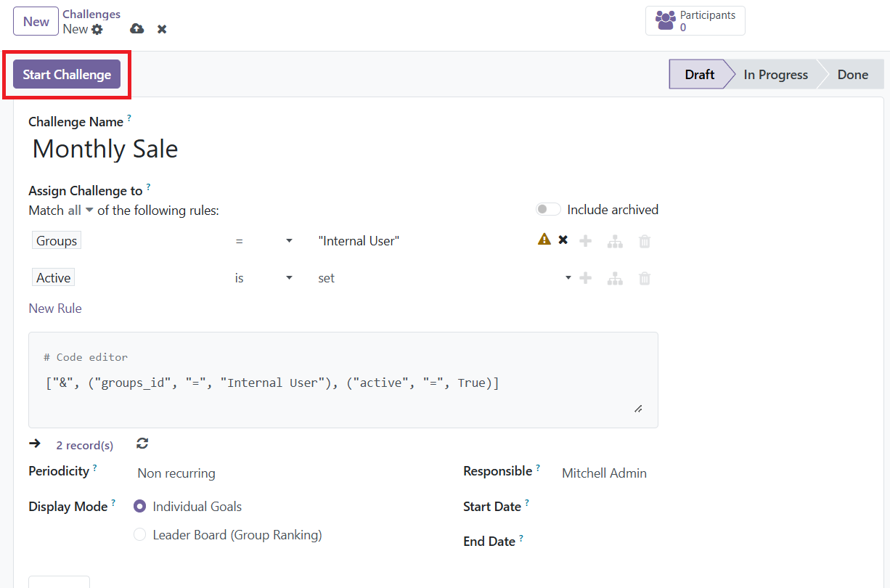Open the 2 record(s) link
This screenshot has height=588, width=890.
click(85, 445)
